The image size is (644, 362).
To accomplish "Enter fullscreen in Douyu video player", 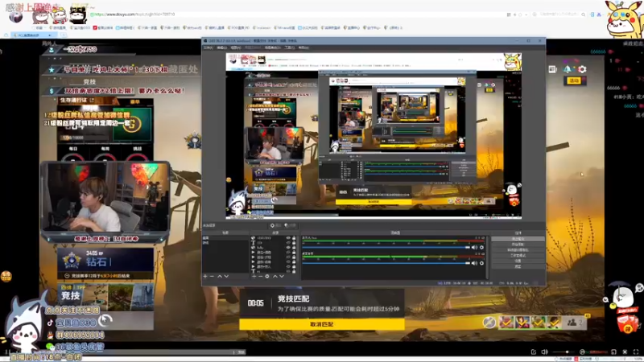I will [636, 352].
